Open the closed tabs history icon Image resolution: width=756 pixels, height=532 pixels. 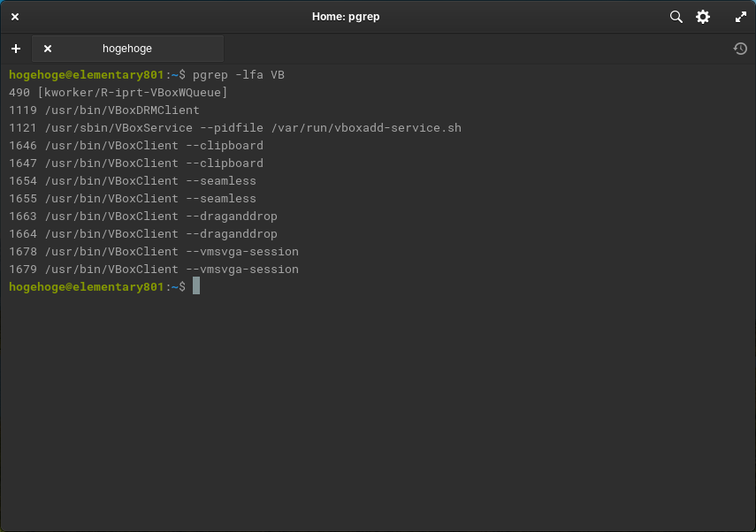click(x=740, y=49)
